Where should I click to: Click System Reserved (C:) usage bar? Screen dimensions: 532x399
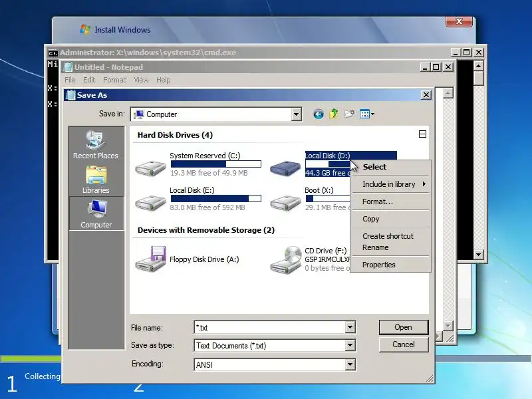[x=215, y=164]
